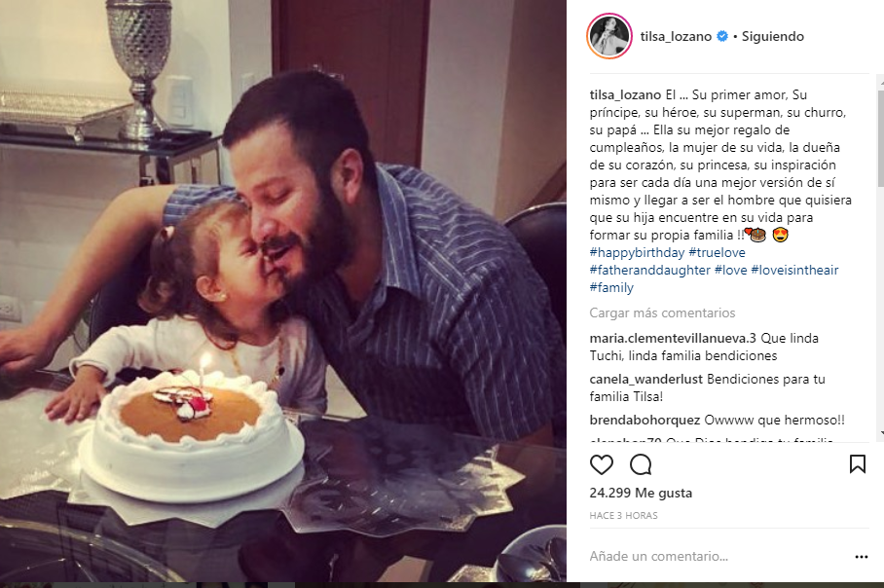The image size is (884, 588).
Task: Visit maria.clementevillanueva.3 profile
Action: pos(673,338)
